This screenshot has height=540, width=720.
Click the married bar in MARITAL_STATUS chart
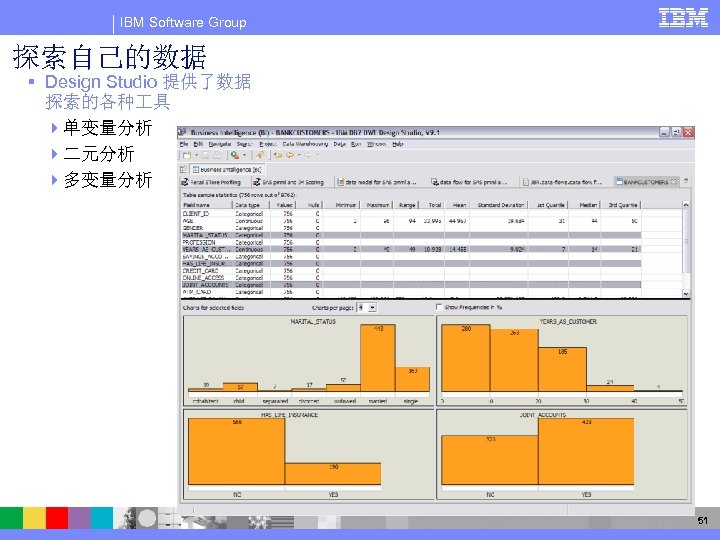378,358
